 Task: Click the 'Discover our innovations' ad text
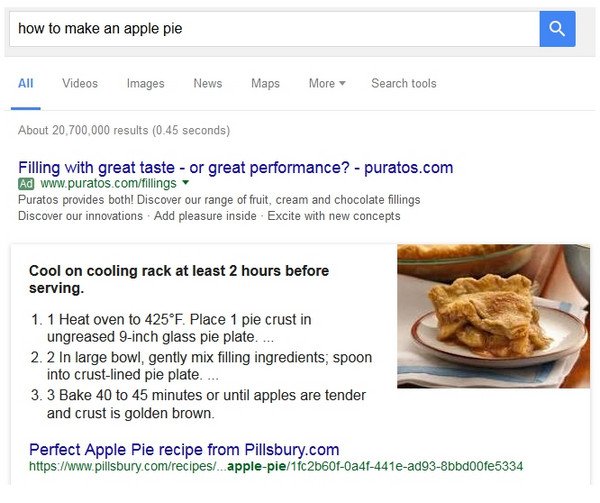pyautogui.click(x=80, y=216)
